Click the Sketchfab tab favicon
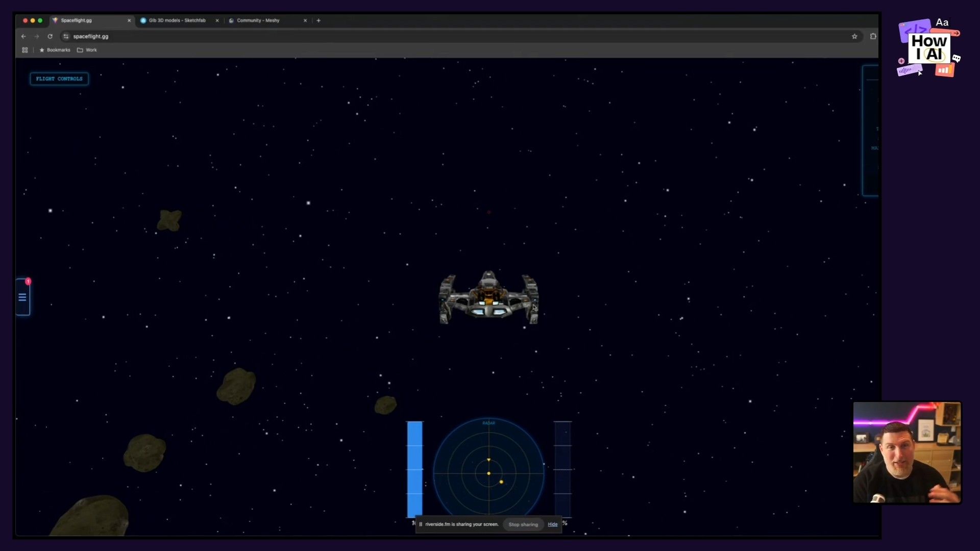This screenshot has height=551, width=980. point(143,20)
